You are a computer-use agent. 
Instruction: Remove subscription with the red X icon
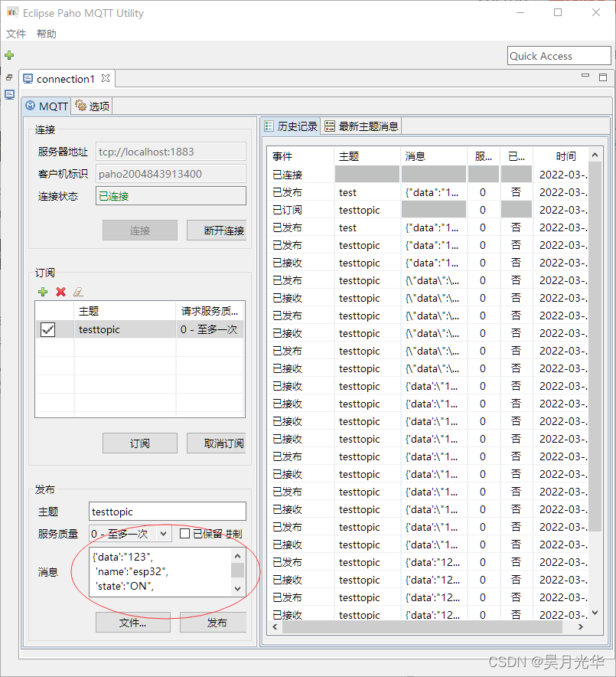pyautogui.click(x=60, y=292)
